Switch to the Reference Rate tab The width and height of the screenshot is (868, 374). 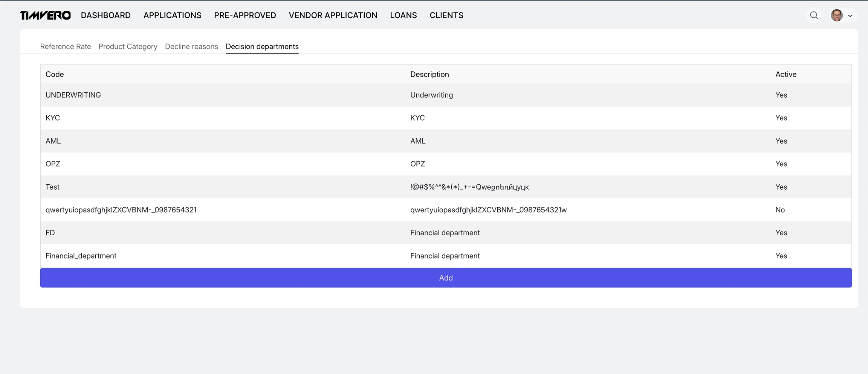tap(66, 46)
